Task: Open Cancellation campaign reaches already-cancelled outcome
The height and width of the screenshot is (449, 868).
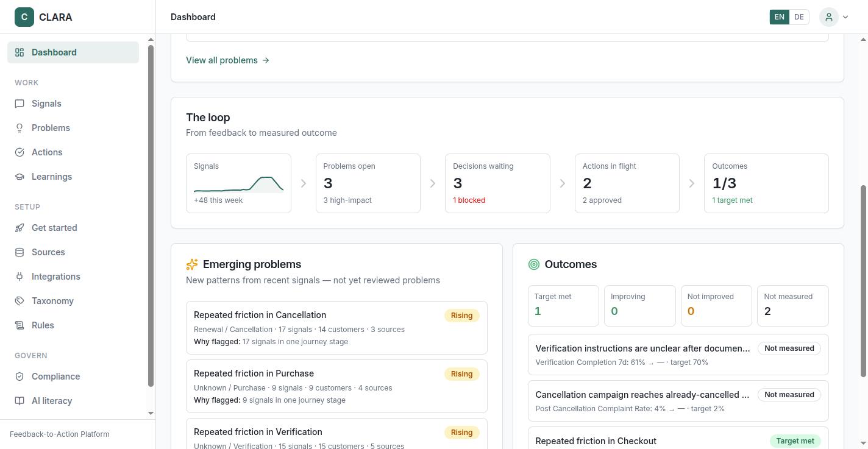Action: 678,401
